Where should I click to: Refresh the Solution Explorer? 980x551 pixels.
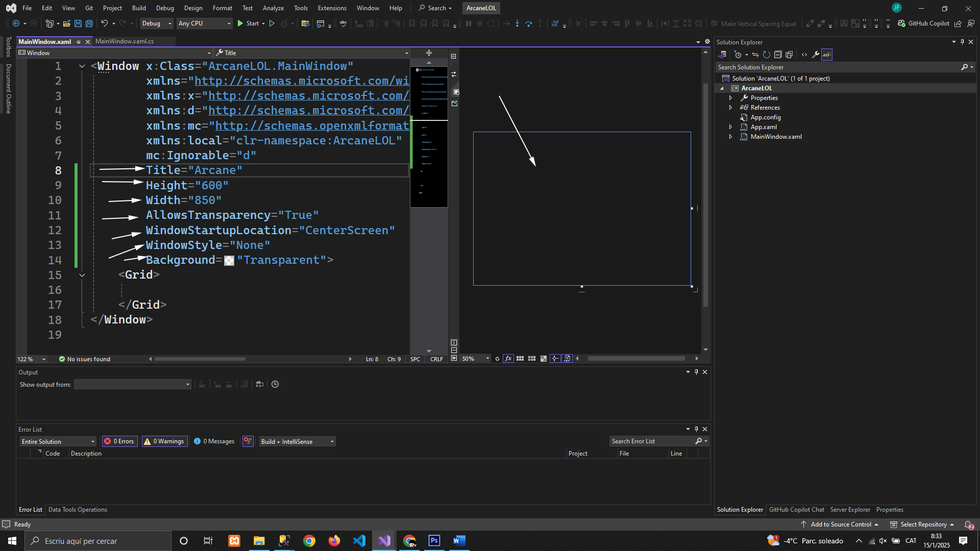point(766,55)
